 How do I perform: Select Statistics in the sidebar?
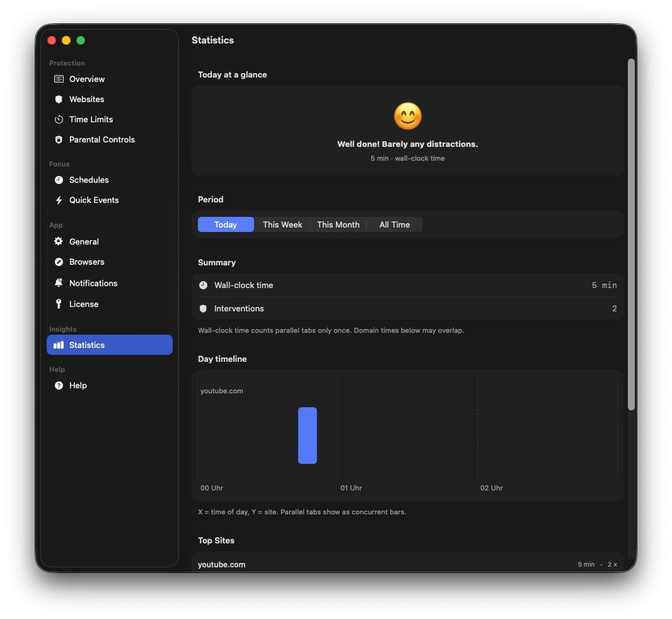109,345
